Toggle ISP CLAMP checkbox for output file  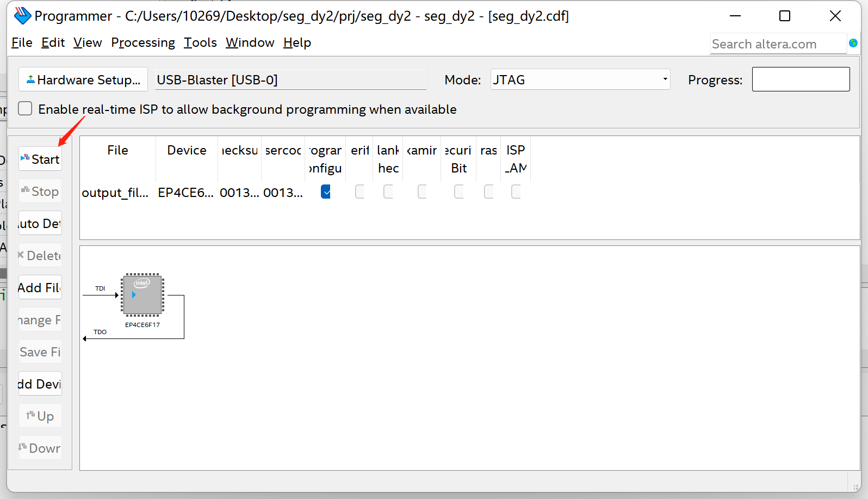point(516,192)
